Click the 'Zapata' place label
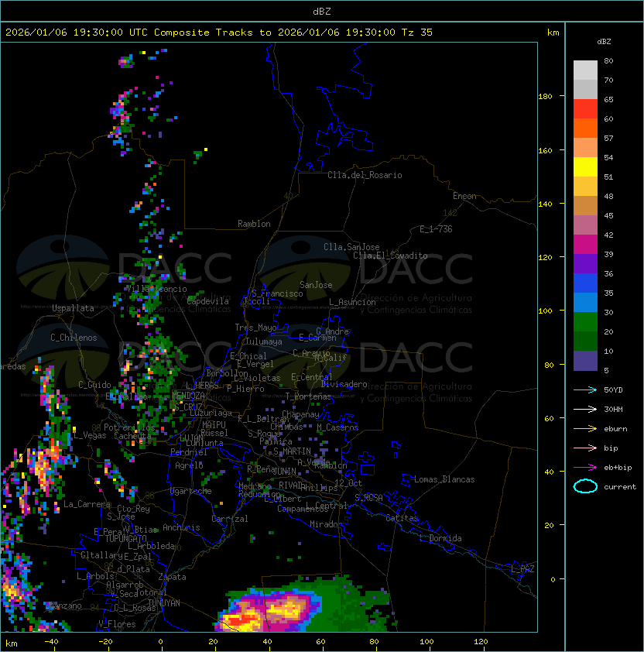This screenshot has width=644, height=652. click(x=172, y=577)
